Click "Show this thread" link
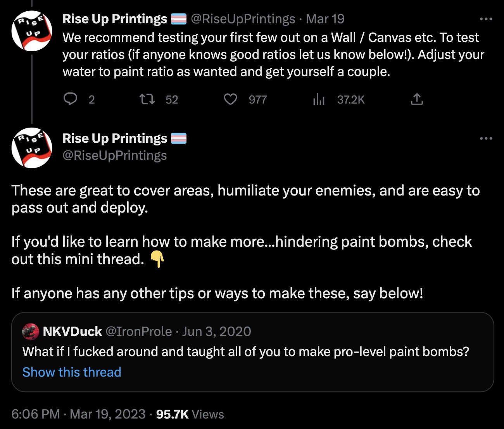Viewport: 504px width, 429px height. [72, 372]
